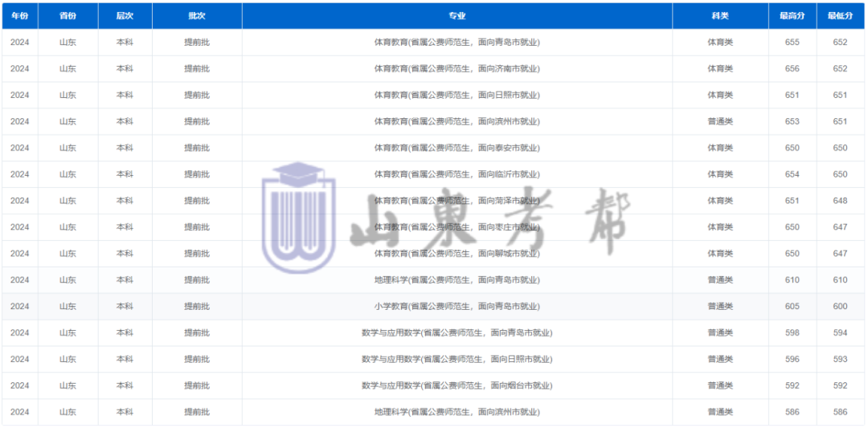
Task: Click the highest score value 656
Action: pos(792,69)
